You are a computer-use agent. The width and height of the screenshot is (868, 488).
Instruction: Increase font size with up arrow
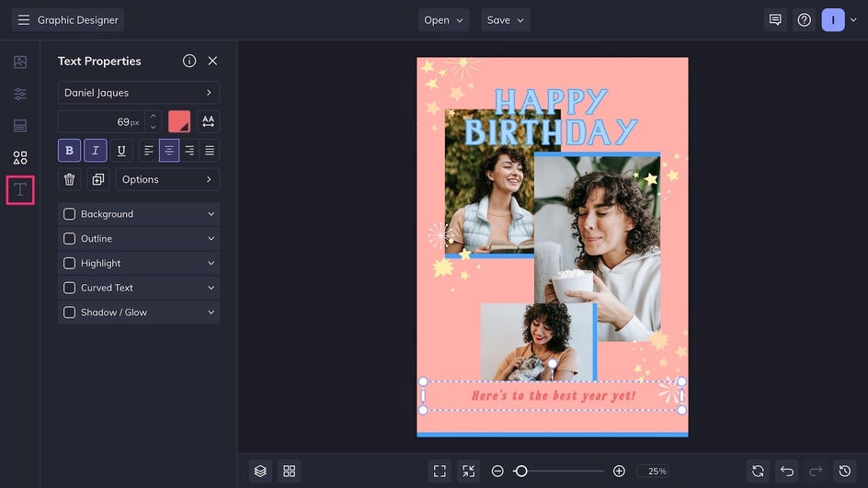coord(154,116)
